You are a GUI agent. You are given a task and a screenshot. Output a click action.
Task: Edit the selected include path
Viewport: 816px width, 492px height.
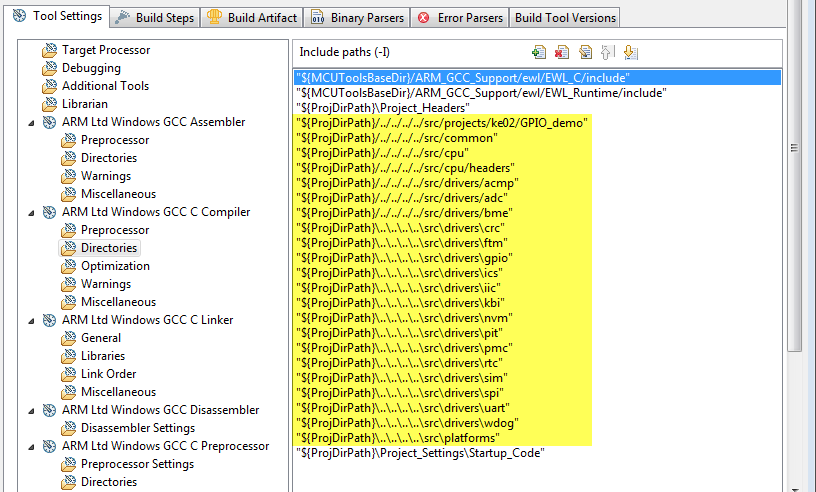click(585, 52)
